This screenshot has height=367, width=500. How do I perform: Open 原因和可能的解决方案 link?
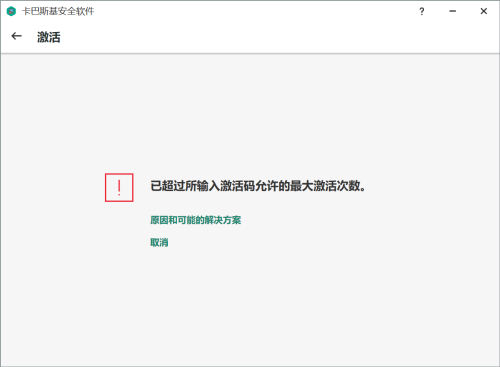coord(195,220)
